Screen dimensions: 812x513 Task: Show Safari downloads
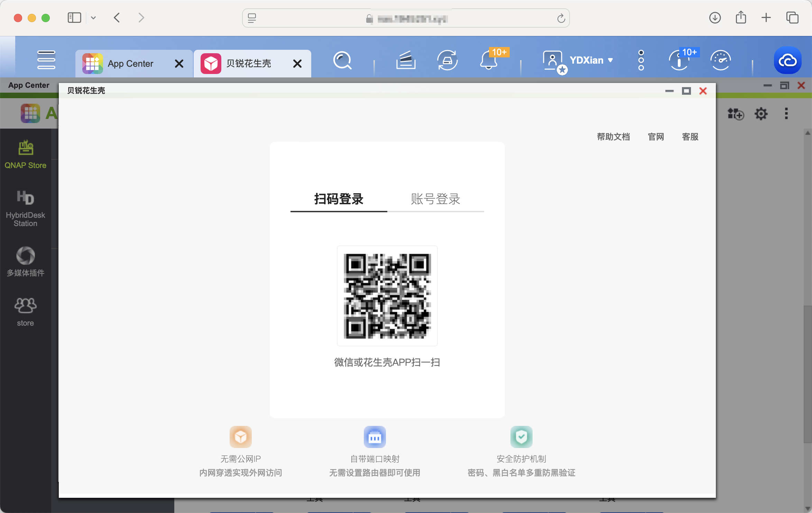715,18
